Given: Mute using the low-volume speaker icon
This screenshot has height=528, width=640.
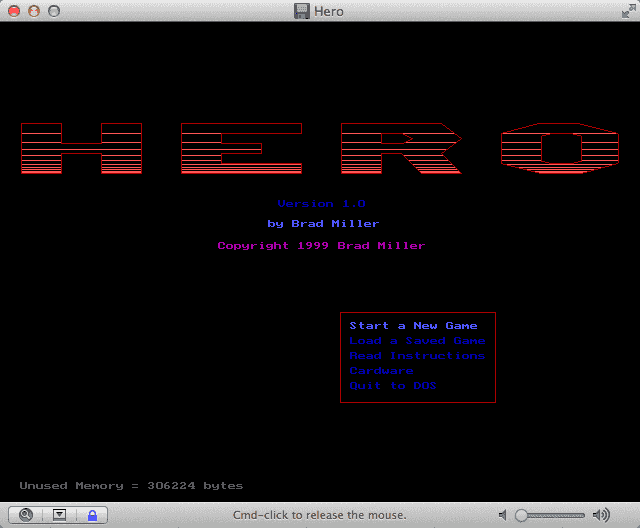Looking at the screenshot, I should click(502, 515).
